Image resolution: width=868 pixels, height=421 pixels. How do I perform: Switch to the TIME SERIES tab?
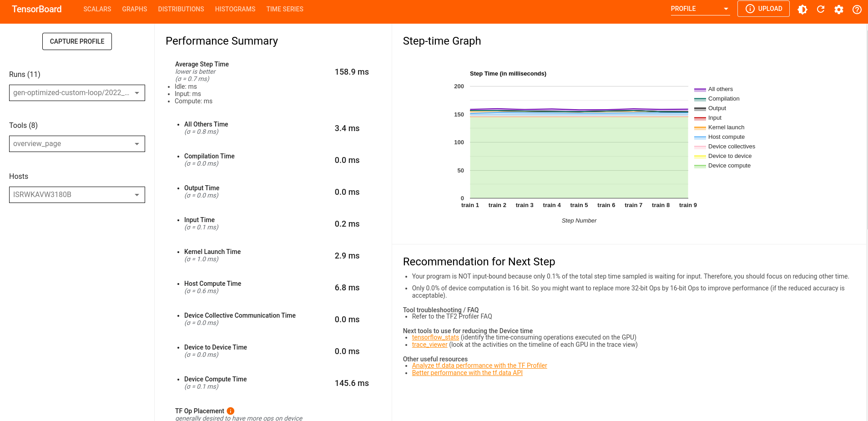(285, 9)
